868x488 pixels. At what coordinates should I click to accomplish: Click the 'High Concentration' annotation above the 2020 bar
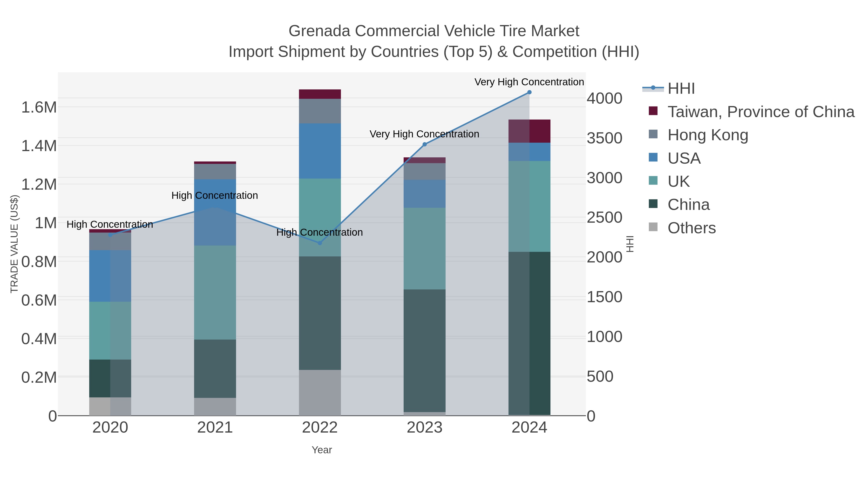(x=110, y=224)
